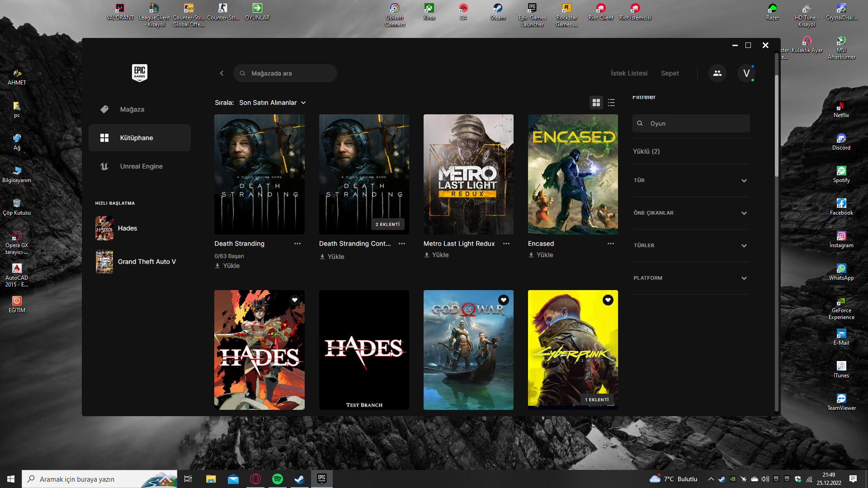Expand the TÜRLER filter
The height and width of the screenshot is (488, 868).
click(691, 246)
